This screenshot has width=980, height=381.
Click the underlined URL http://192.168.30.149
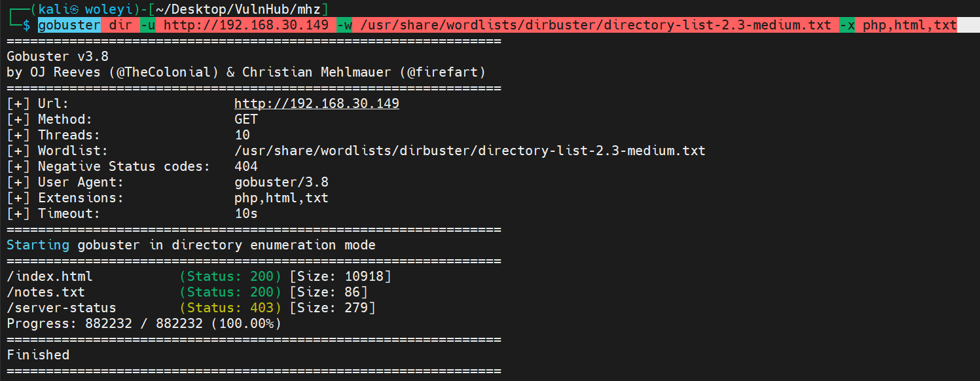[x=316, y=103]
